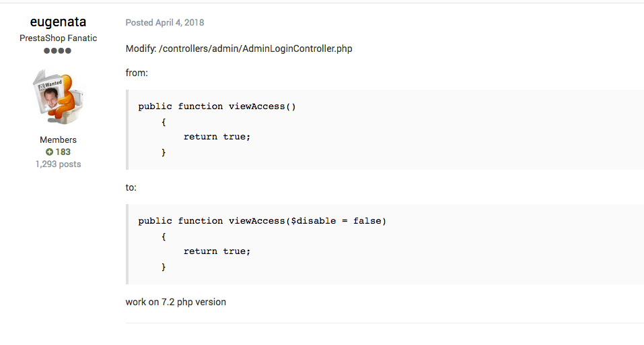Click the 'return true;' line in first block
Screen dimensions: 644x345
click(x=217, y=137)
